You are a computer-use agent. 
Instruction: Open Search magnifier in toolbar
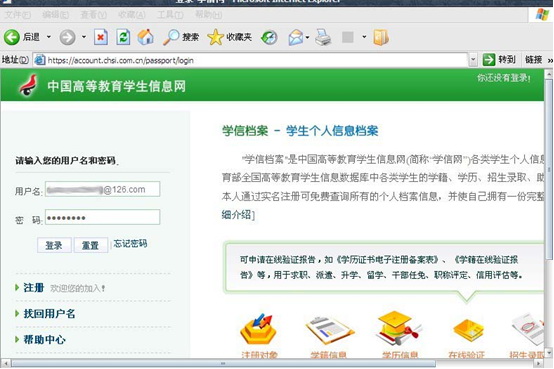coord(181,37)
